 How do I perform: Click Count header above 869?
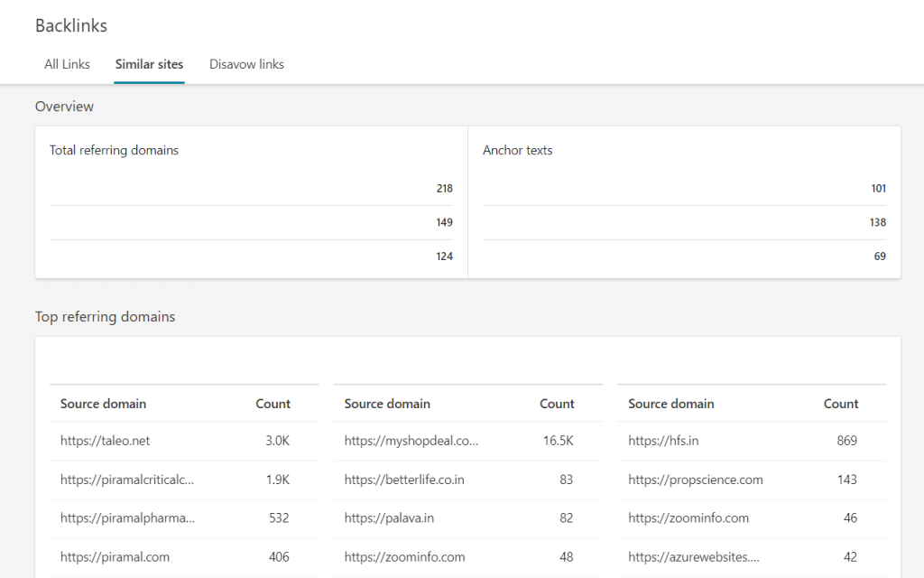841,404
